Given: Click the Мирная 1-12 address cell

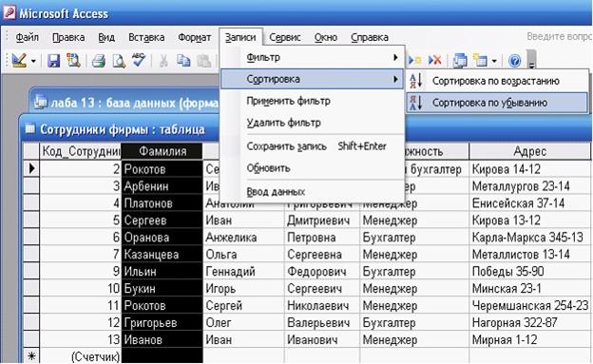Looking at the screenshot, I should [x=529, y=339].
